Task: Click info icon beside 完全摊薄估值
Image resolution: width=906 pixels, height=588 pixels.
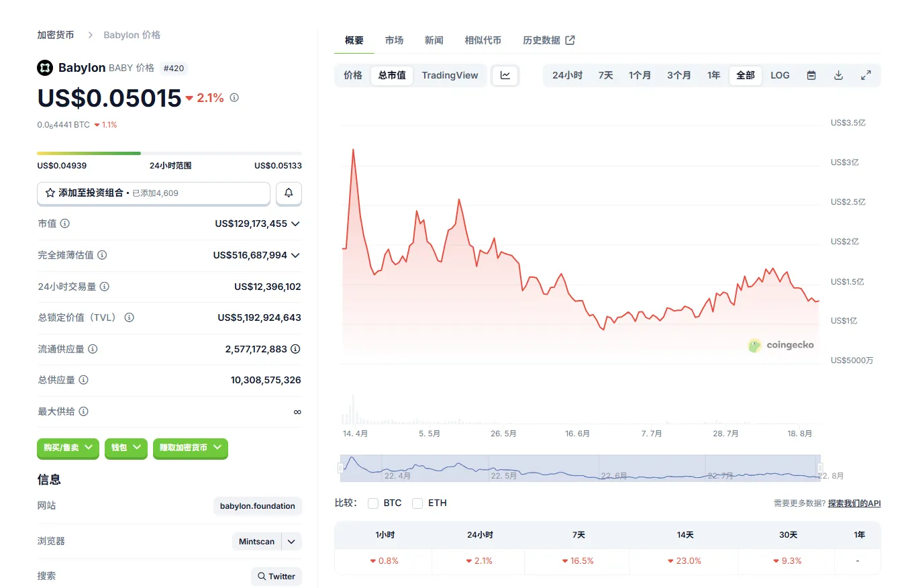Action: click(x=102, y=255)
